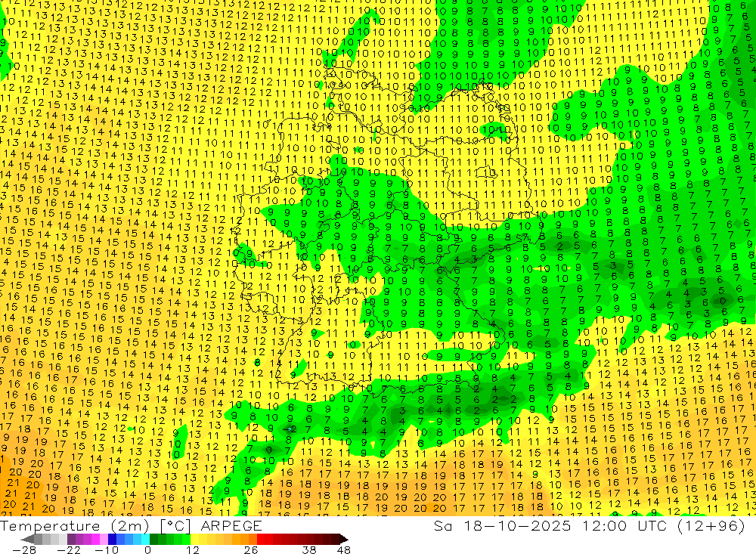This screenshot has width=756, height=554.
Task: Click the '(12+96)' forecast offset text
Action: point(711,526)
